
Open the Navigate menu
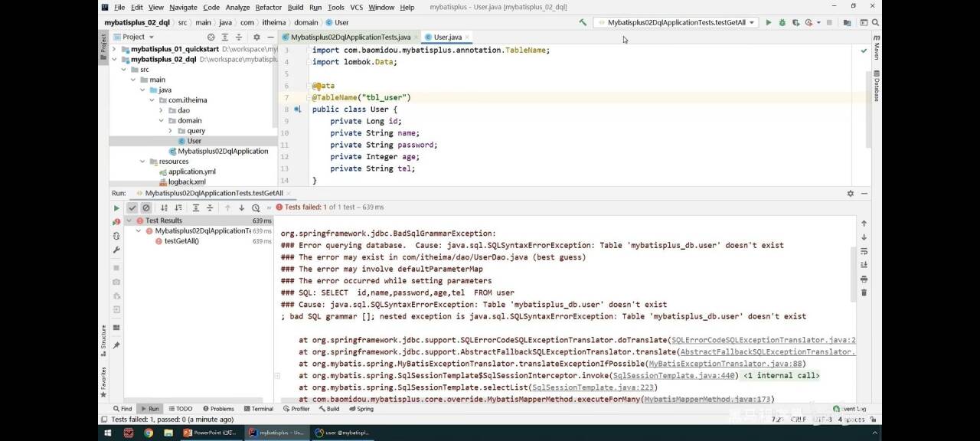tap(183, 7)
